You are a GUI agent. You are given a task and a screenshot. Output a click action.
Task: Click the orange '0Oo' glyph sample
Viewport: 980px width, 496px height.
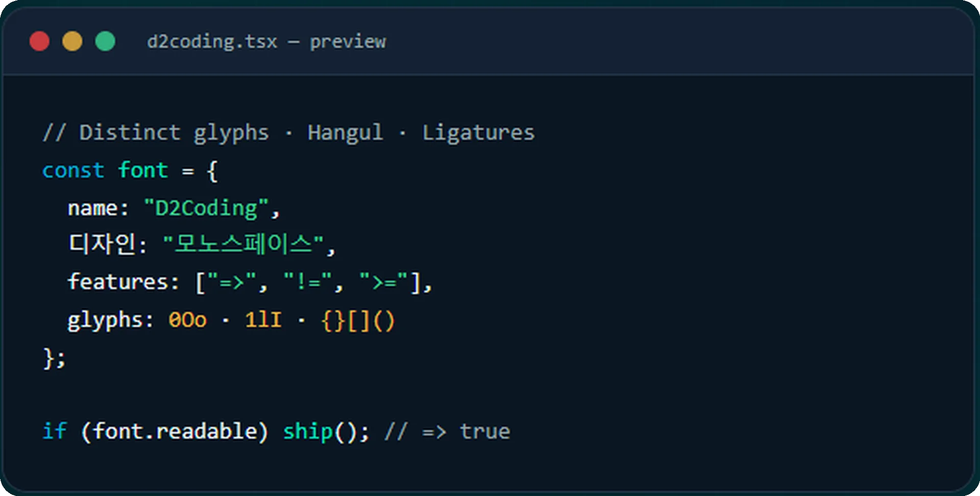(187, 320)
